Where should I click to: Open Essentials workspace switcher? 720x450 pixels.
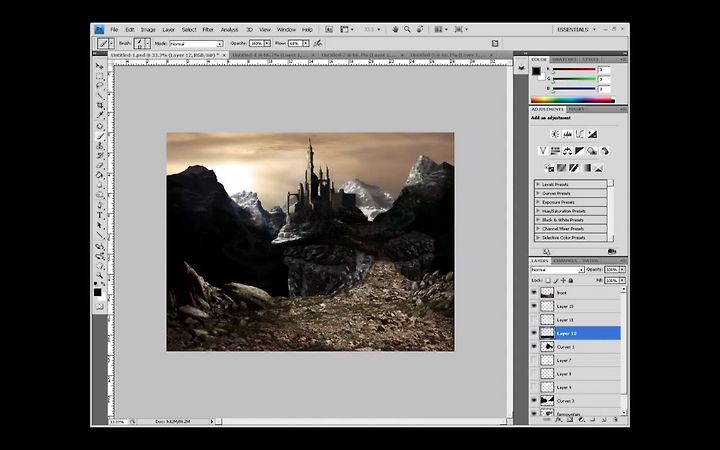coord(576,29)
